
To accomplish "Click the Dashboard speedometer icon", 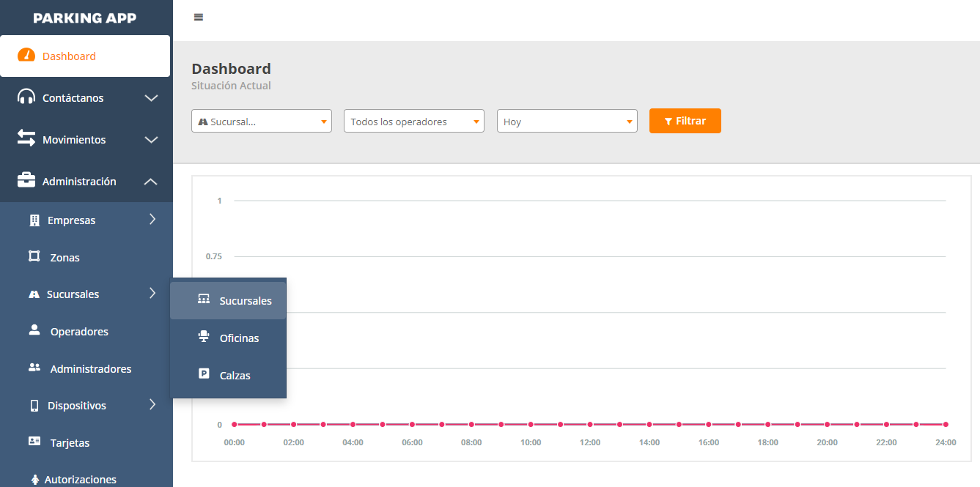I will (x=26, y=56).
